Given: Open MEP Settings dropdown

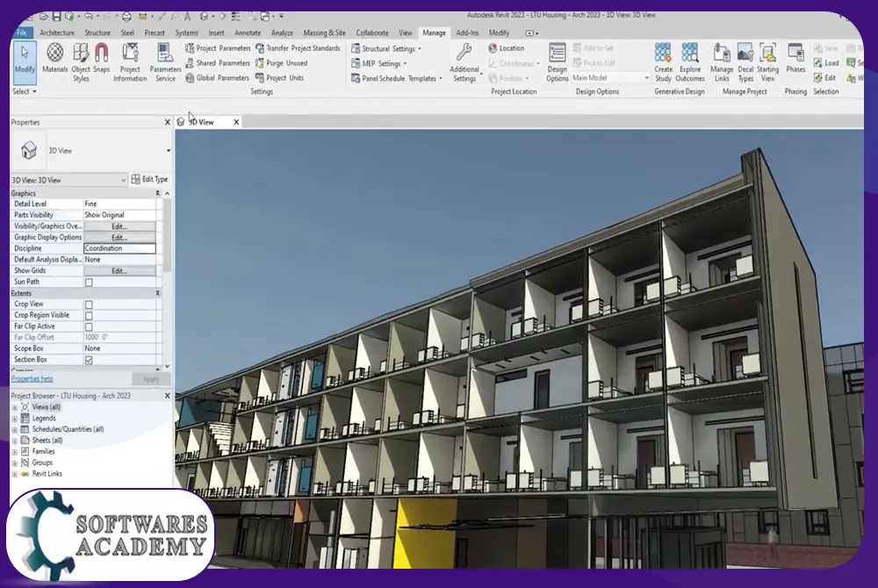Looking at the screenshot, I should [x=378, y=64].
